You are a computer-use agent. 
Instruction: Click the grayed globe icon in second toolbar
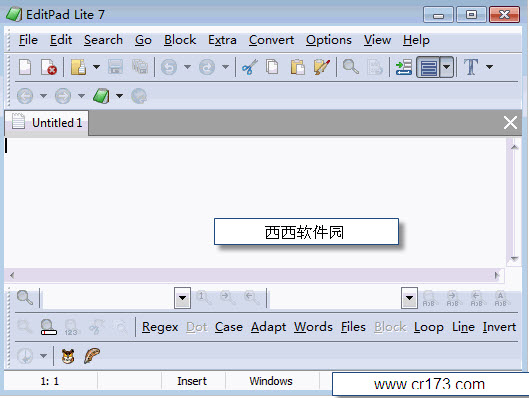pyautogui.click(x=139, y=96)
